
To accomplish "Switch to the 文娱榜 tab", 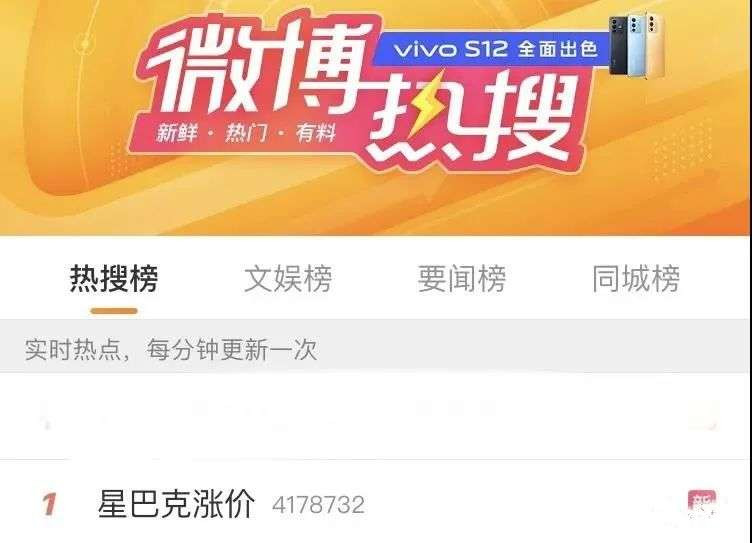I will pyautogui.click(x=288, y=278).
